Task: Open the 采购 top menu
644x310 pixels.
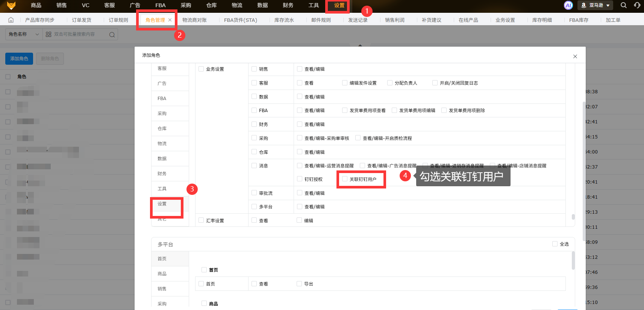Action: (186, 5)
